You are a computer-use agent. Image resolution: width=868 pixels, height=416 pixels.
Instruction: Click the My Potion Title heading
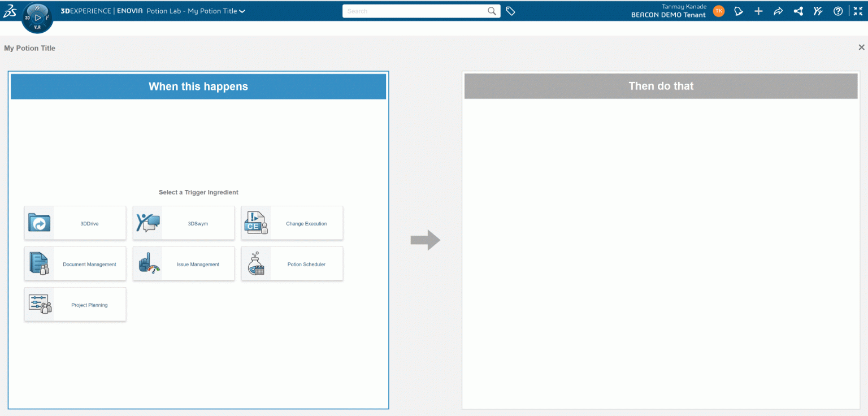click(x=30, y=48)
